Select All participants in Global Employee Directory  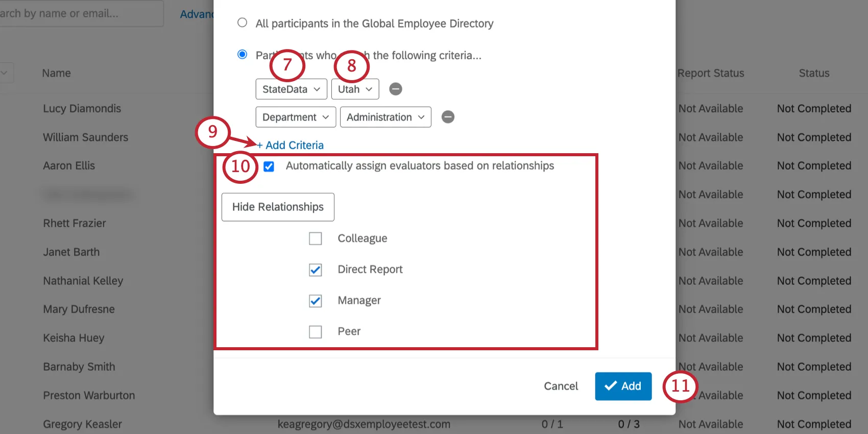(243, 22)
